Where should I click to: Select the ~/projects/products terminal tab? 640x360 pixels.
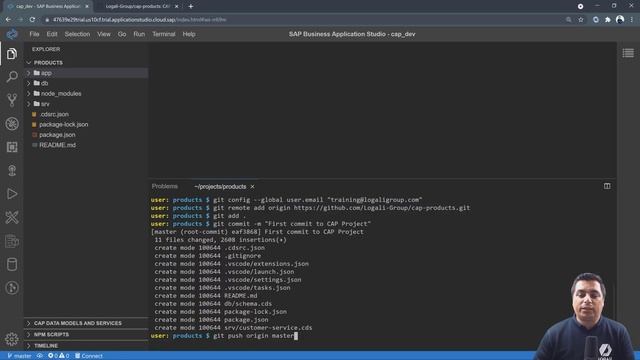[220, 187]
